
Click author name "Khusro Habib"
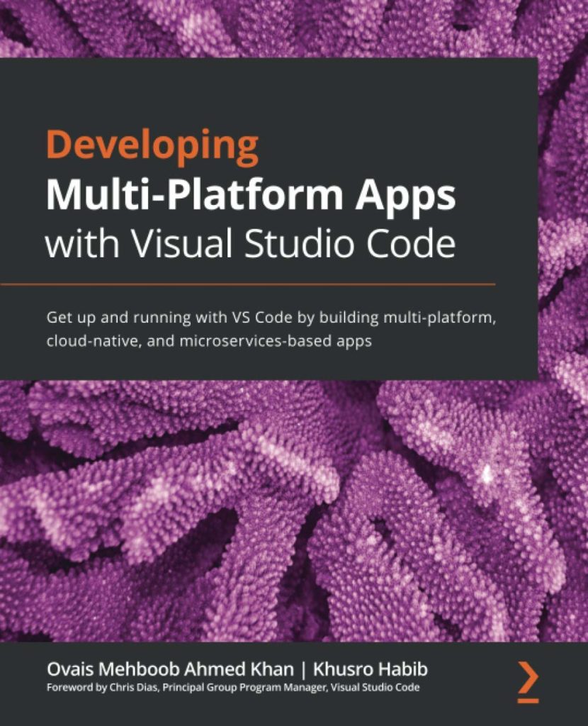tap(370, 669)
